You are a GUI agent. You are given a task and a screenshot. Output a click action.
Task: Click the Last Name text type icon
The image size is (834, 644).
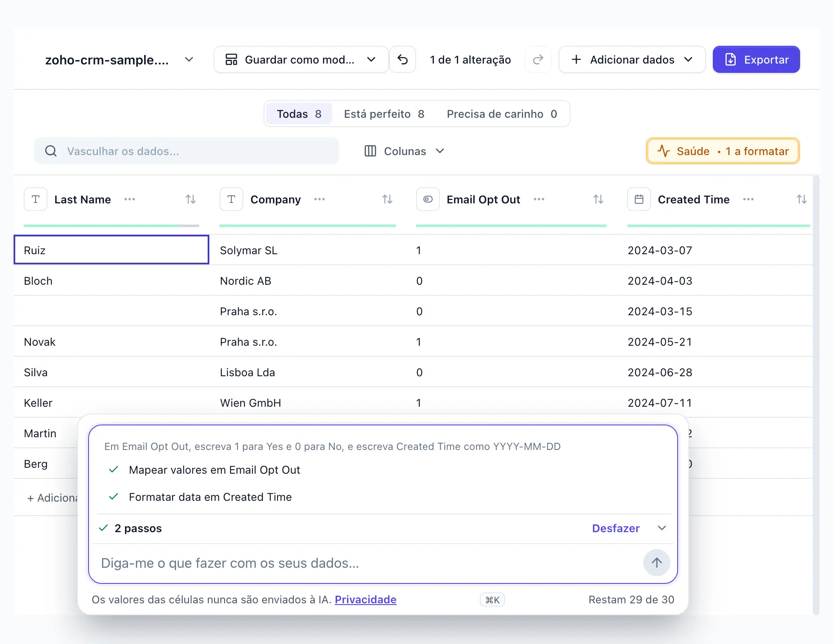pos(36,199)
